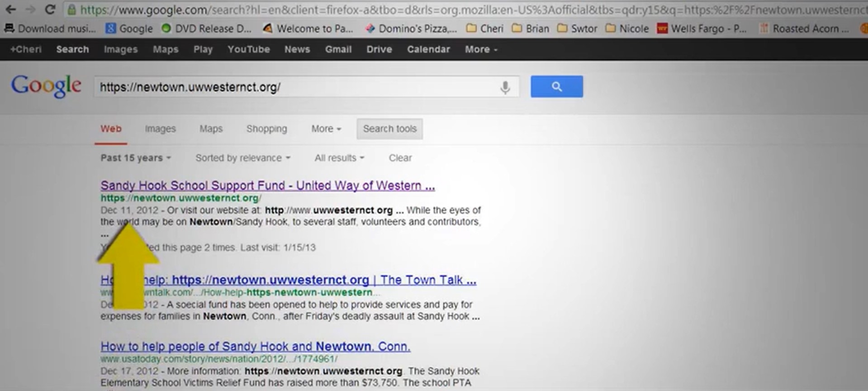The height and width of the screenshot is (391, 868).
Task: Open the DVD Release D... bookmark
Action: pos(206,29)
